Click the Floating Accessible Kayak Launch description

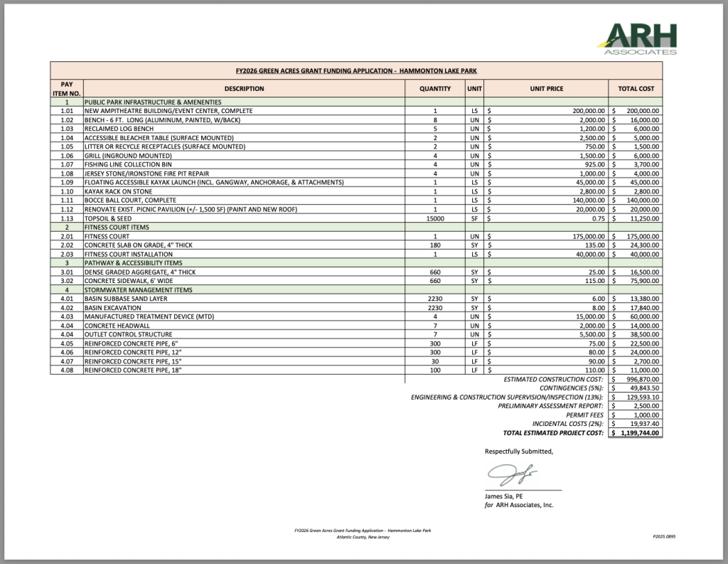coord(214,183)
